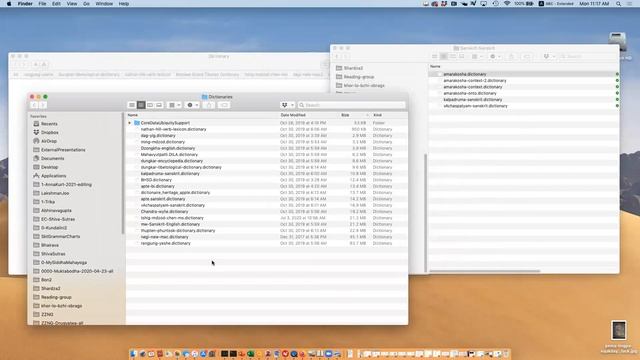Open gear Action menu in Dictionaries window

point(192,105)
